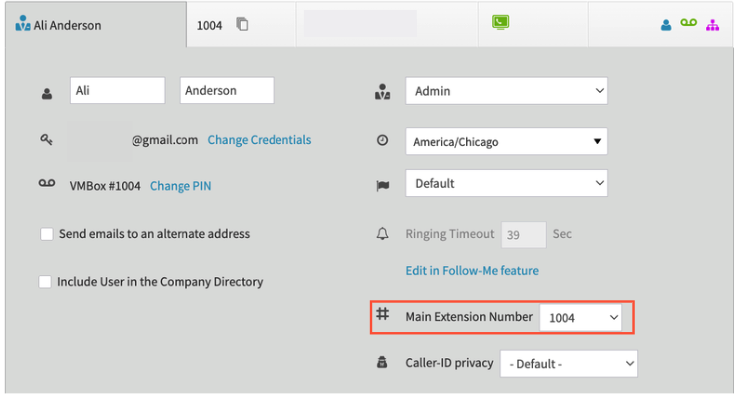Click the voicemail icon beside VMBox #1004
This screenshot has height=396, width=741.
(47, 183)
